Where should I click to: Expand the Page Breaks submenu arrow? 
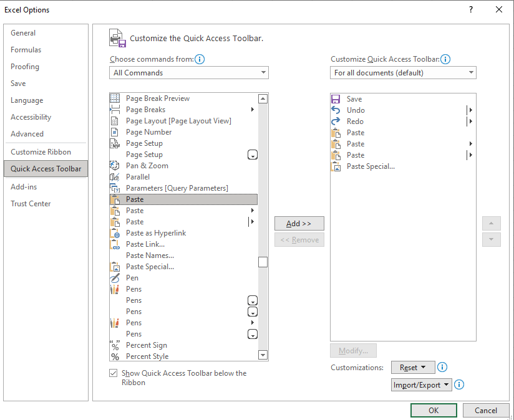(x=253, y=110)
